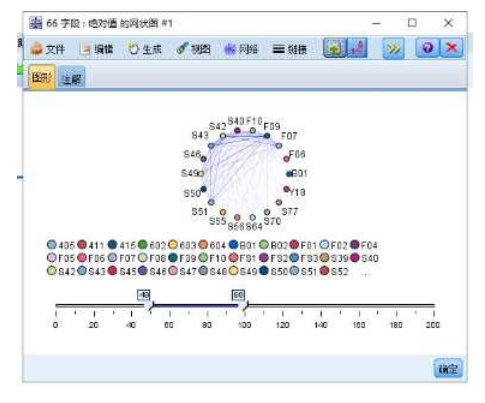Open the 视图 (View) menu
485x403 pixels.
click(x=194, y=49)
